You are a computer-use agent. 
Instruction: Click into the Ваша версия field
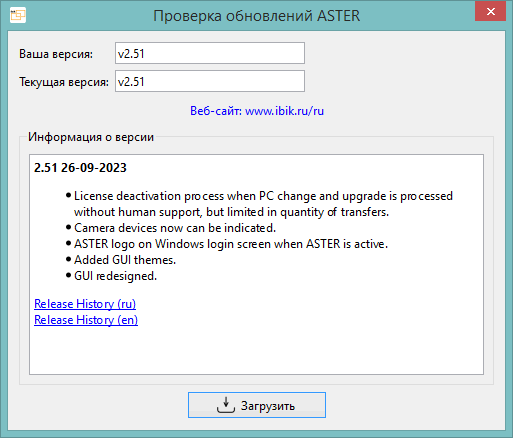pyautogui.click(x=210, y=53)
